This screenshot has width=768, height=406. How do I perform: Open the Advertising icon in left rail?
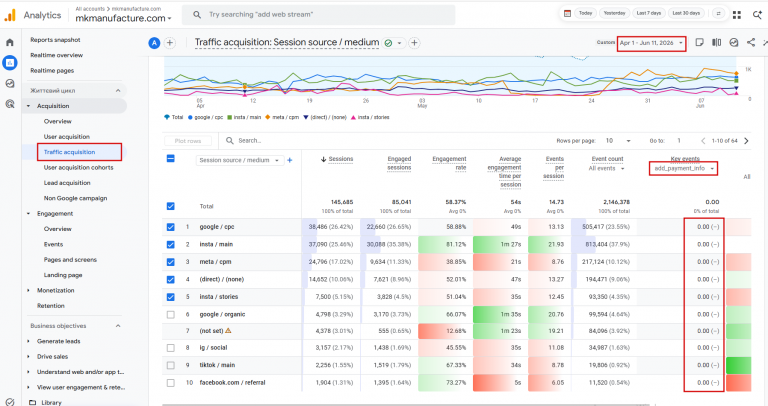tap(10, 103)
